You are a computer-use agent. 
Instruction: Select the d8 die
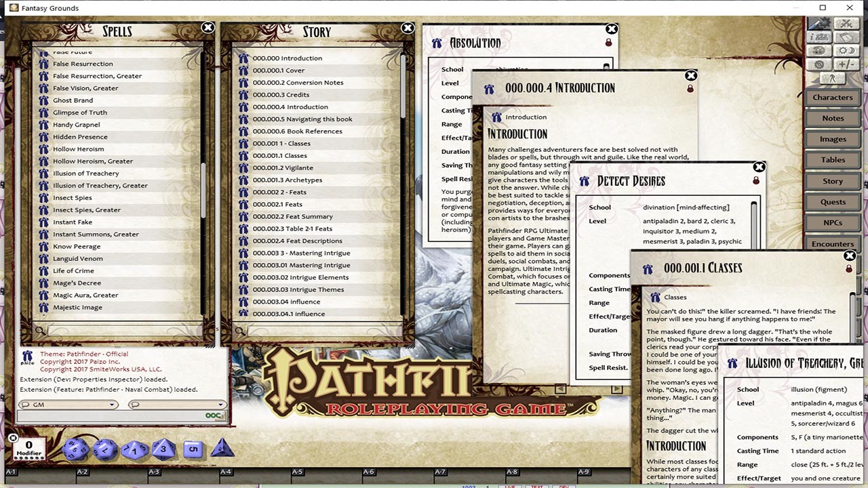pyautogui.click(x=163, y=448)
